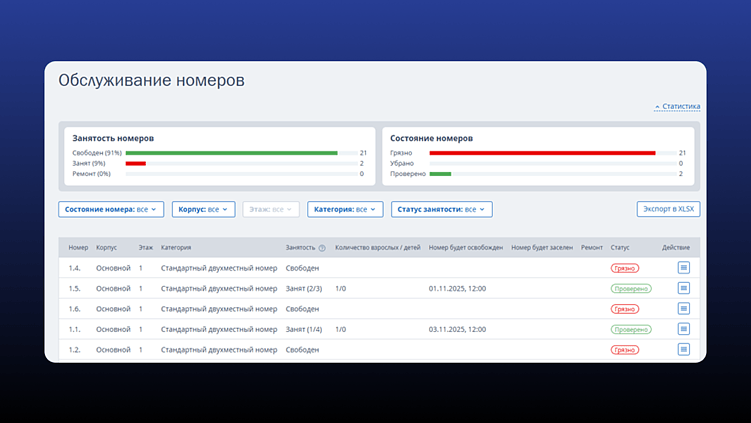Open action menu for room 1.5.
This screenshot has height=423, width=751.
(683, 288)
